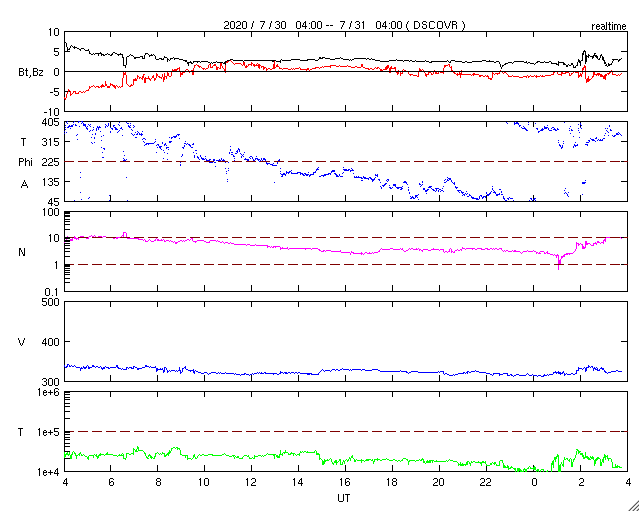Click the '16' hour tick on UT axis
Image resolution: width=640 pixels, height=512 pixels.
coord(345,483)
